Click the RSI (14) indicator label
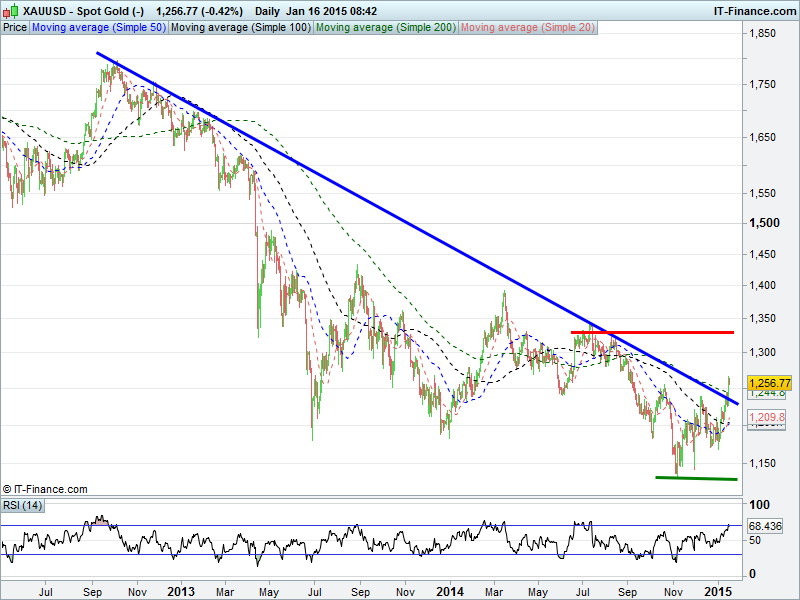This screenshot has height=600, width=800. tap(23, 504)
